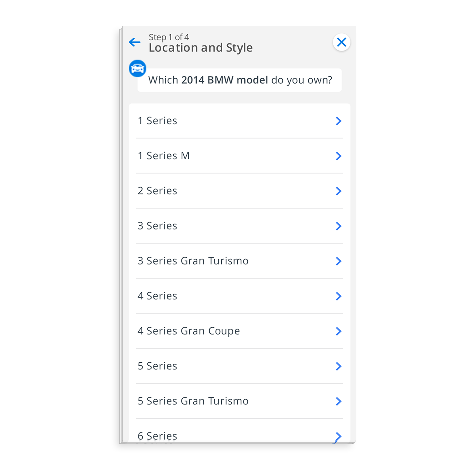This screenshot has width=476, height=470.
Task: Click the blue car avatar icon
Action: (137, 69)
